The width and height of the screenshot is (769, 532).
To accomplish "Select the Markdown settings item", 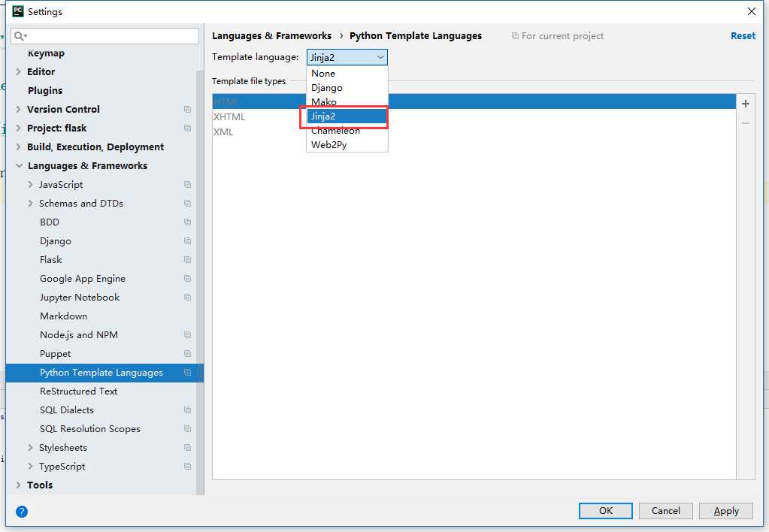I will 64,316.
